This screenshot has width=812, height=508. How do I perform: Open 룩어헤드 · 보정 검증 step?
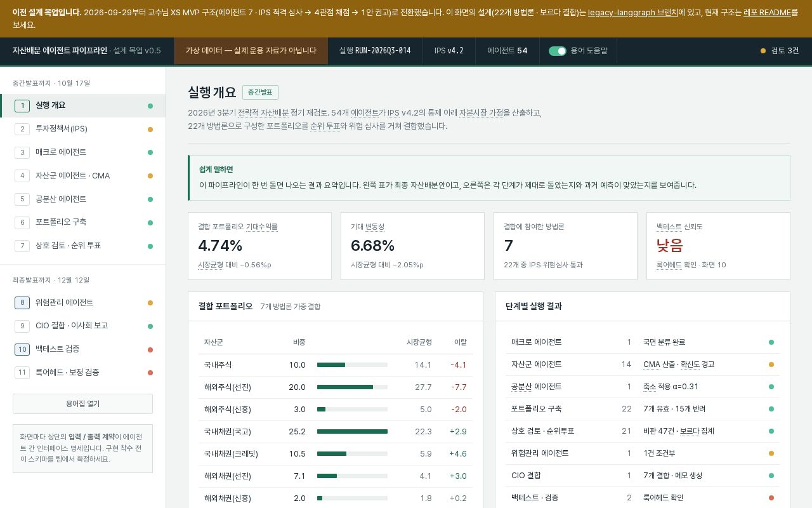[82, 373]
